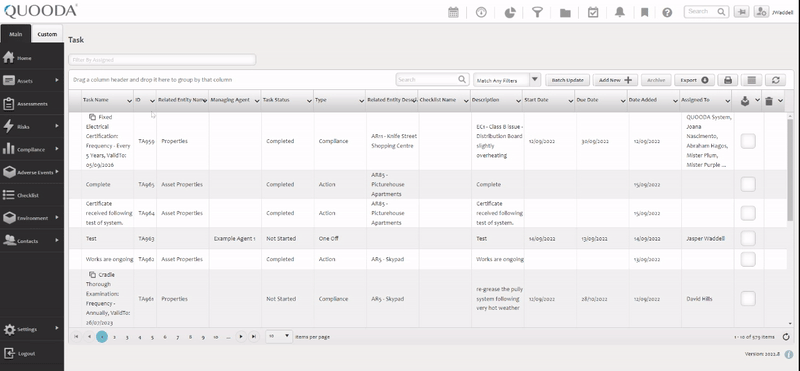This screenshot has width=800, height=371.
Task: Switch to the Custom tab
Action: [x=47, y=34]
